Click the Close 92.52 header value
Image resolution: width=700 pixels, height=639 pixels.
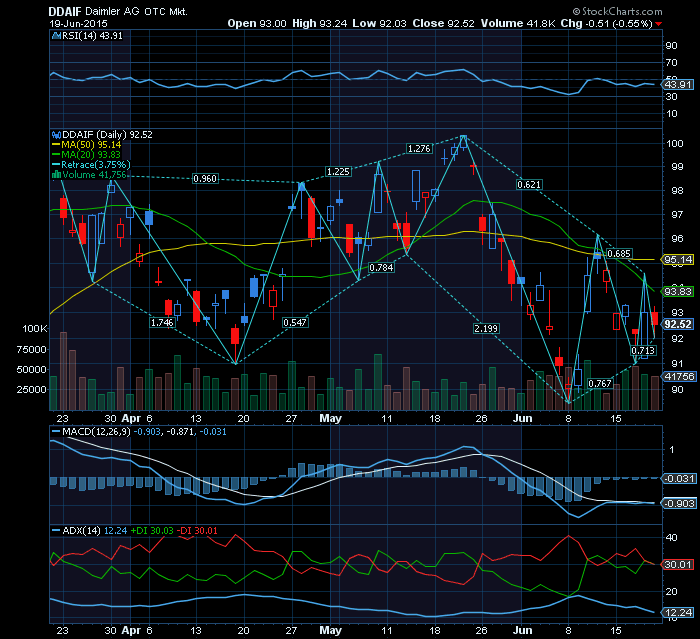[x=443, y=24]
